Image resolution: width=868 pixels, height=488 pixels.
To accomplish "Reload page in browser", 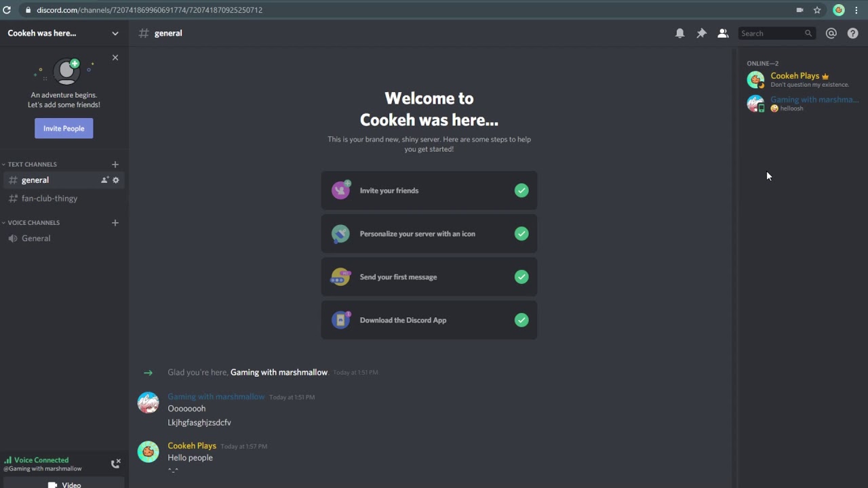I will [7, 10].
